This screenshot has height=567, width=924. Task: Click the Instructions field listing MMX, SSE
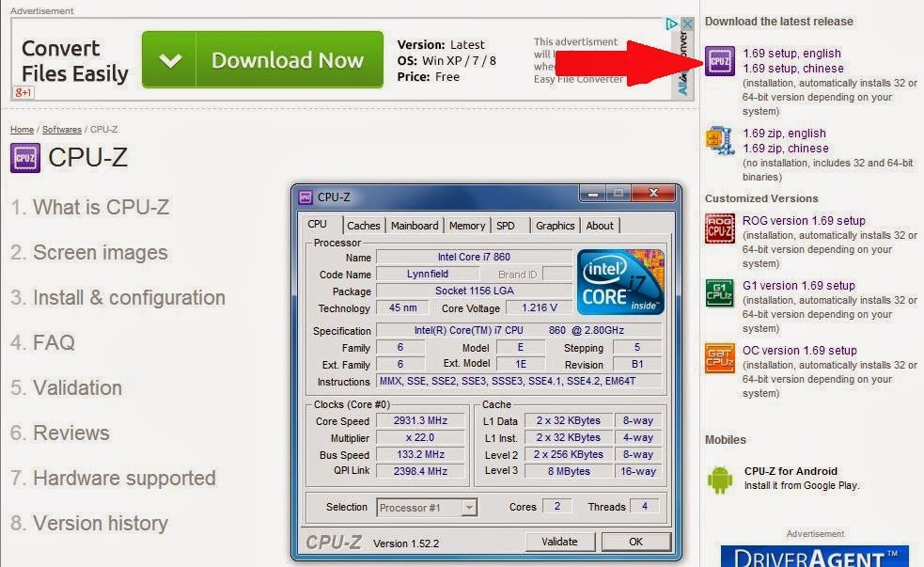click(519, 382)
